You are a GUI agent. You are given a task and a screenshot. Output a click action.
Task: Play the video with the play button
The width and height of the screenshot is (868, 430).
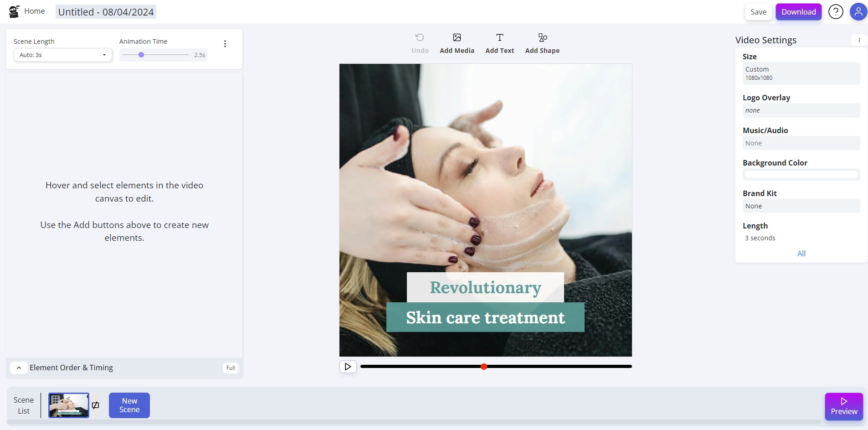coord(348,367)
